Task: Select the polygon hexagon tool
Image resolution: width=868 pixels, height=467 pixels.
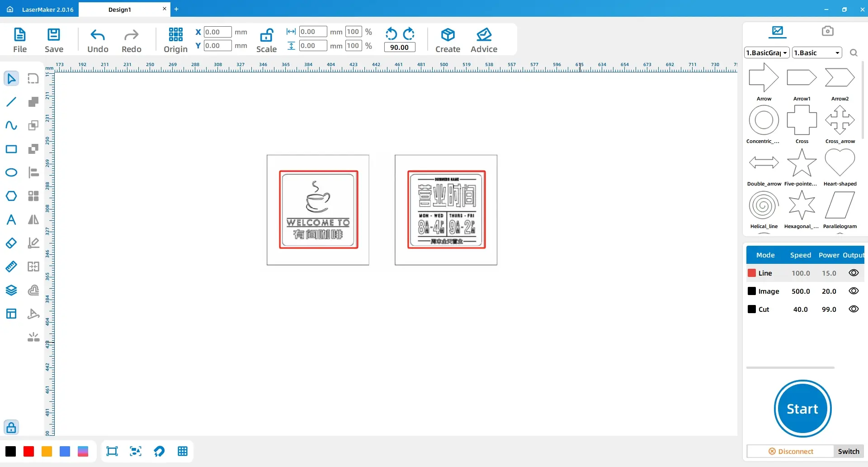Action: (11, 196)
